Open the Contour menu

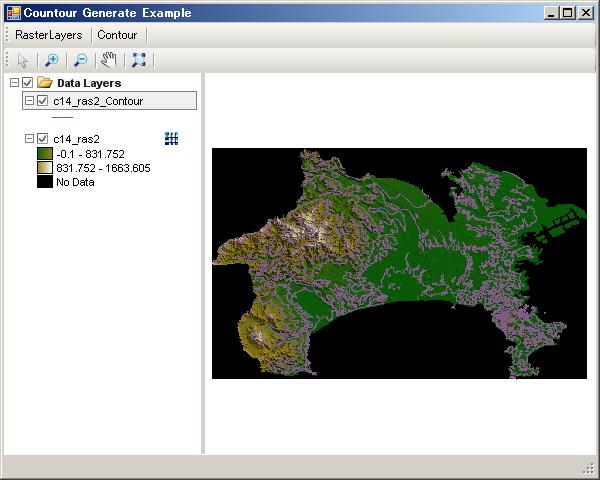coord(116,35)
